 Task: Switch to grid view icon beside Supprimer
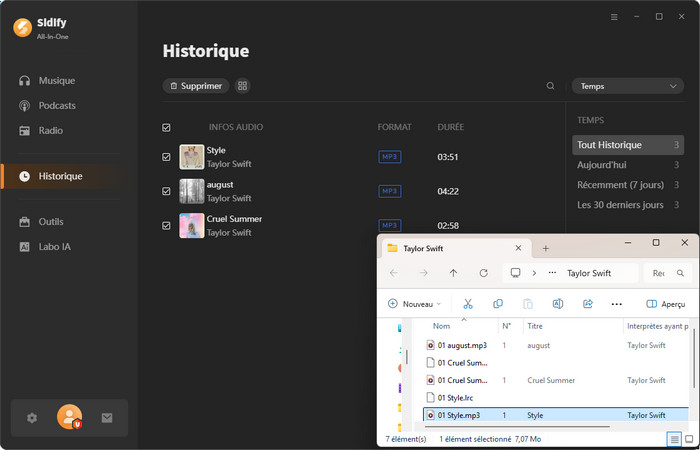coord(243,86)
